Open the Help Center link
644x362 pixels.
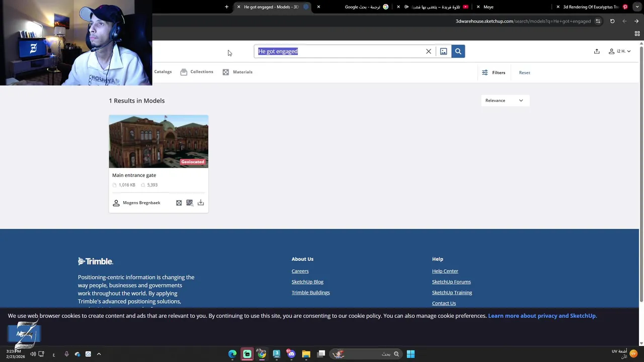point(445,271)
